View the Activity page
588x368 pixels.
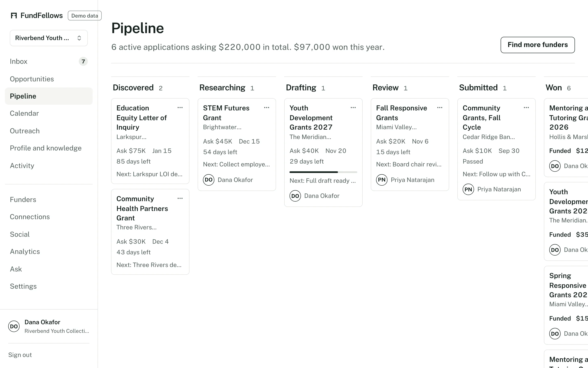click(x=49, y=166)
